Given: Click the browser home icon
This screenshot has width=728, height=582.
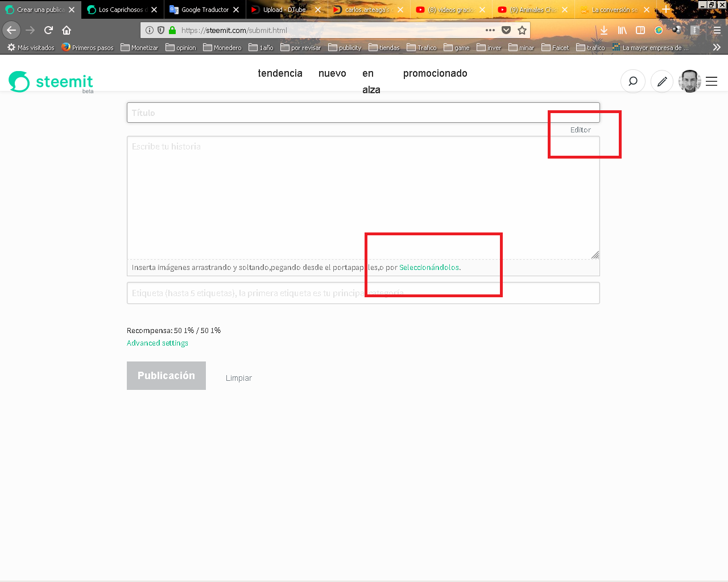Looking at the screenshot, I should pos(67,30).
